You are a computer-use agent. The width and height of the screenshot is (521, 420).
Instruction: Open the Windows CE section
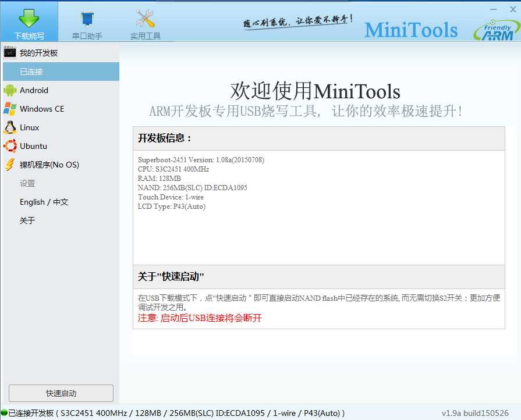61,109
